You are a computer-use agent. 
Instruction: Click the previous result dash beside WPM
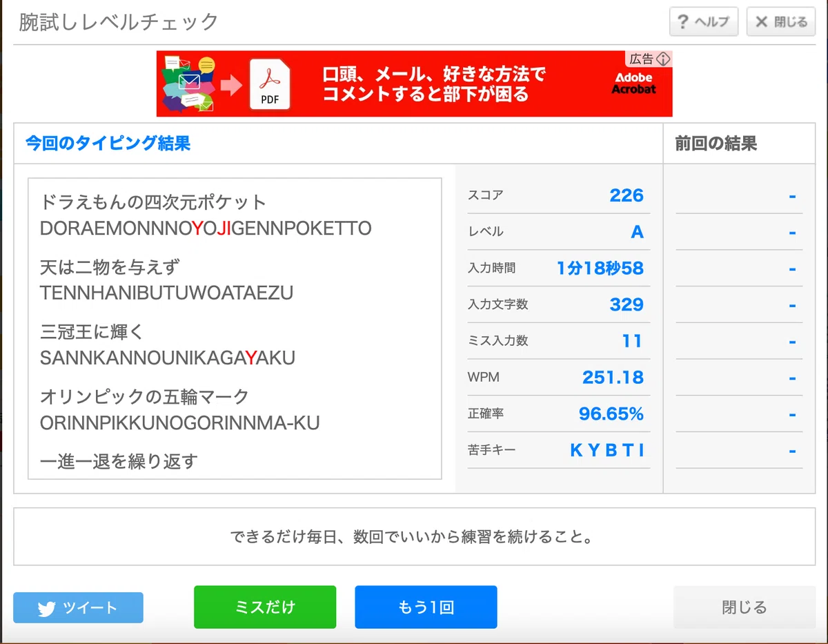[x=792, y=378]
